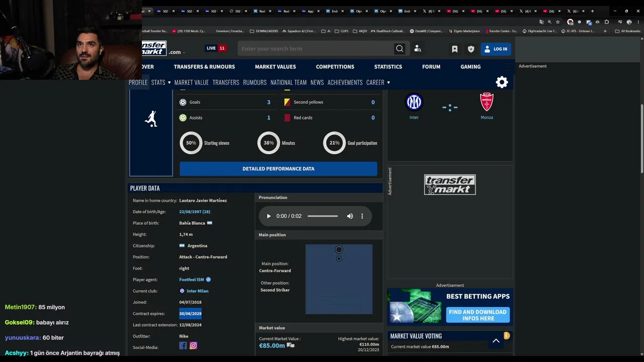
Task: Expand the .com domain selector
Action: click(x=176, y=52)
